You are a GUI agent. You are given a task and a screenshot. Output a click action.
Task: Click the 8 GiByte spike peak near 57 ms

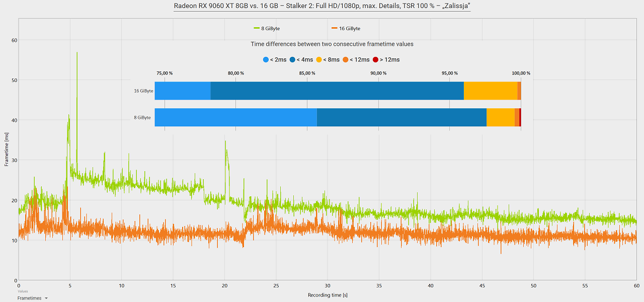click(77, 52)
